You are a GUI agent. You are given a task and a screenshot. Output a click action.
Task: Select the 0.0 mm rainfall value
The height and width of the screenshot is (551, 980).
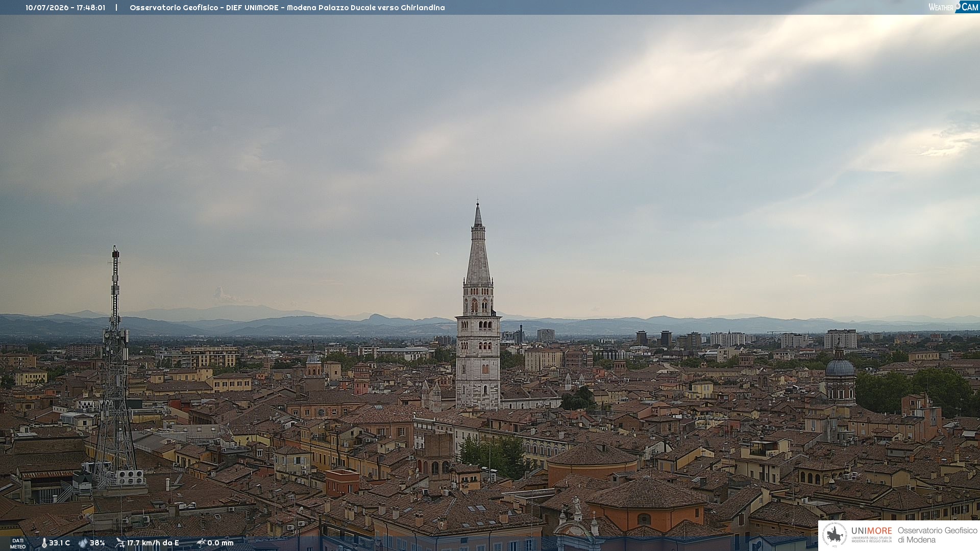[220, 543]
